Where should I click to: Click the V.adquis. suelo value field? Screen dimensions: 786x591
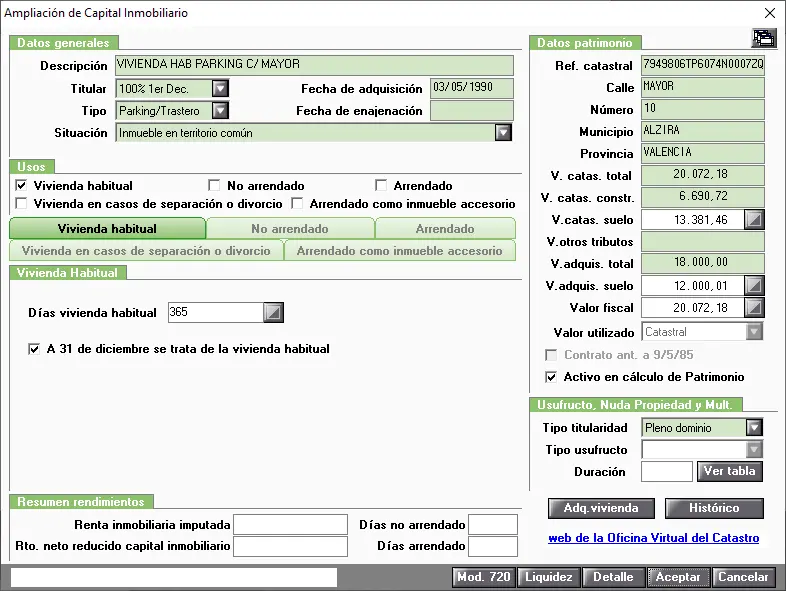(x=693, y=286)
